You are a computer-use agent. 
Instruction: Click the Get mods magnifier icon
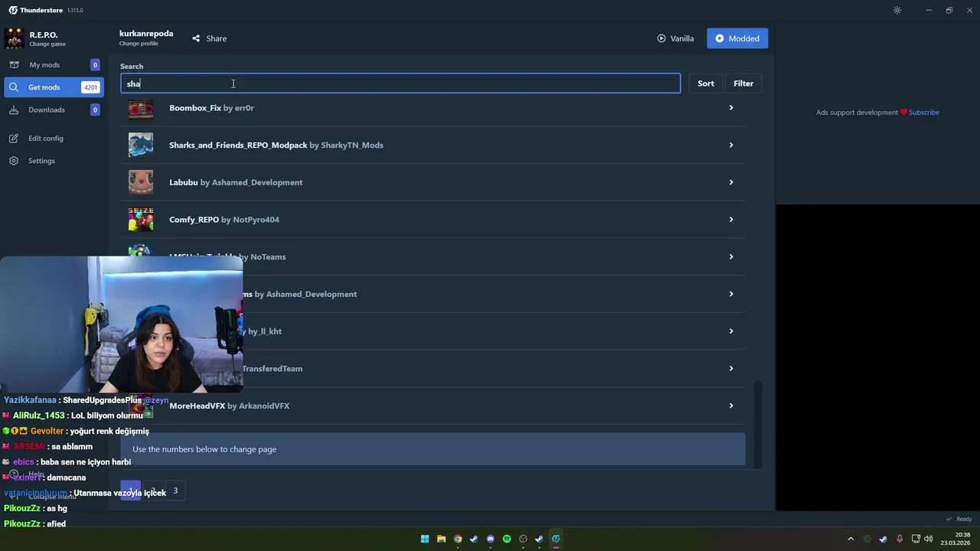(14, 87)
